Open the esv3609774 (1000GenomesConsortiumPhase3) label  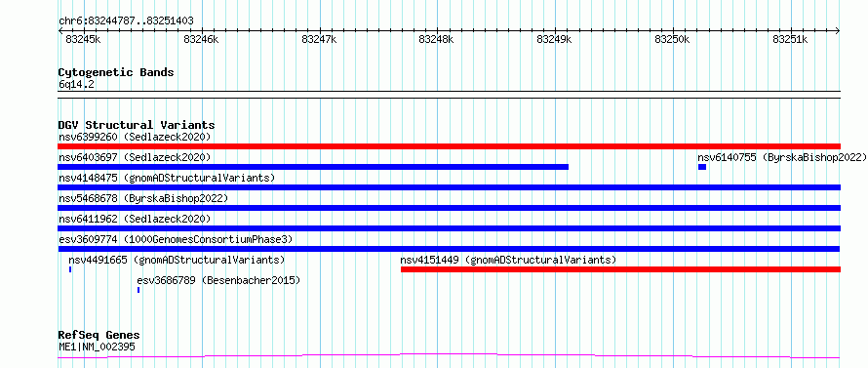pos(175,239)
